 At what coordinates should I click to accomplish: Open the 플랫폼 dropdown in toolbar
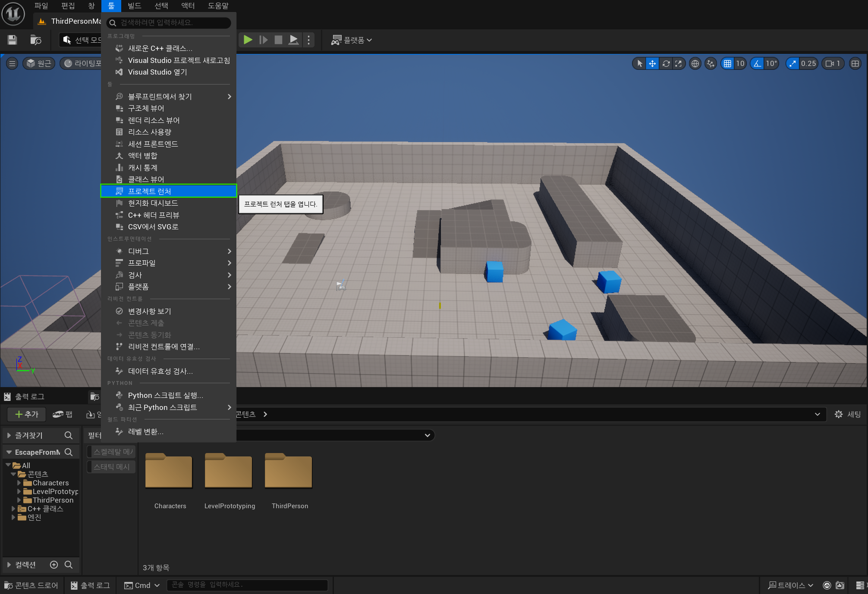352,40
